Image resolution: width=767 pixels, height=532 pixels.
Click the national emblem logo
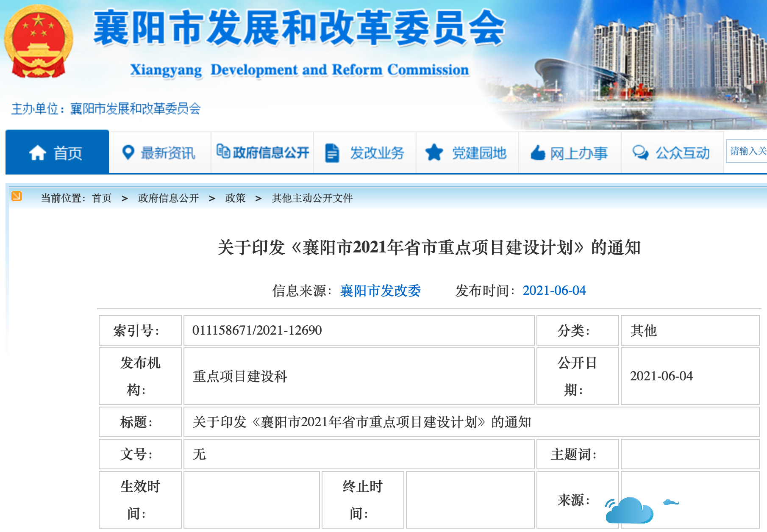39,42
